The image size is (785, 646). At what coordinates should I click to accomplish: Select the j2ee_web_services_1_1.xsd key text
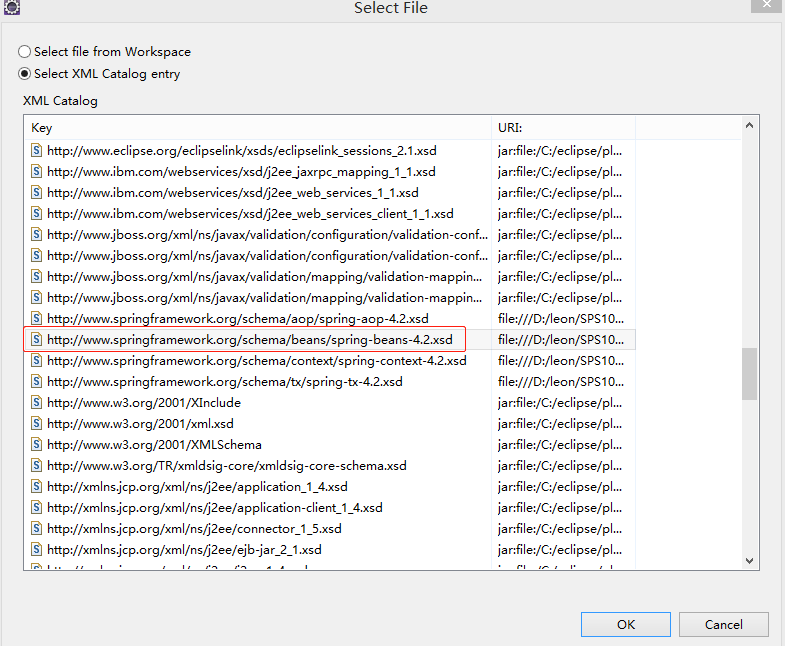[x=233, y=193]
